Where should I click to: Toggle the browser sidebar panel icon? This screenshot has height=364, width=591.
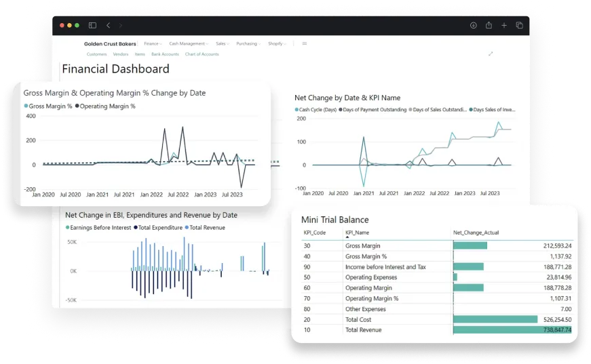93,26
